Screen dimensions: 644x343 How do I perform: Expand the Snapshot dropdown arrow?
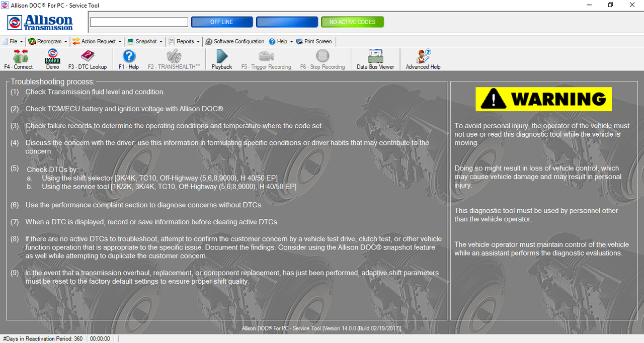(161, 42)
